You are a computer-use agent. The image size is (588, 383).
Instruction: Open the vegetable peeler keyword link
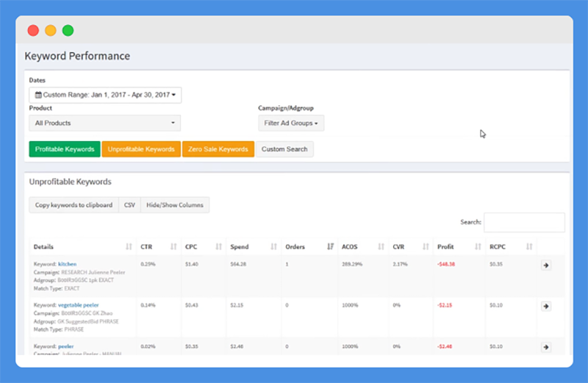[x=78, y=304]
